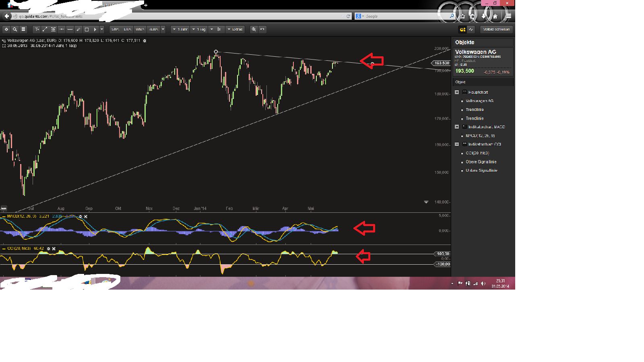Click the Google search box in browser
The height and width of the screenshot is (362, 644).
[405, 16]
